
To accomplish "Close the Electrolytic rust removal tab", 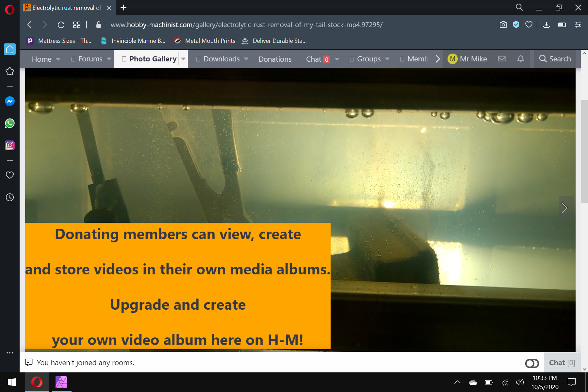I will 109,8.
